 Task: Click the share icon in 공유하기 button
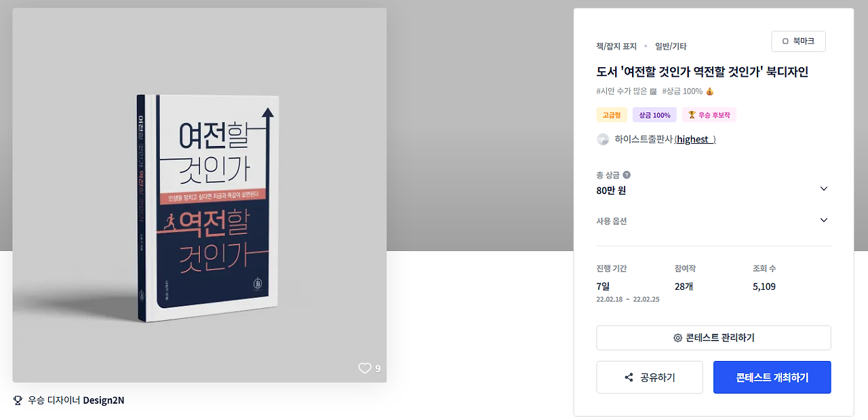pos(629,377)
